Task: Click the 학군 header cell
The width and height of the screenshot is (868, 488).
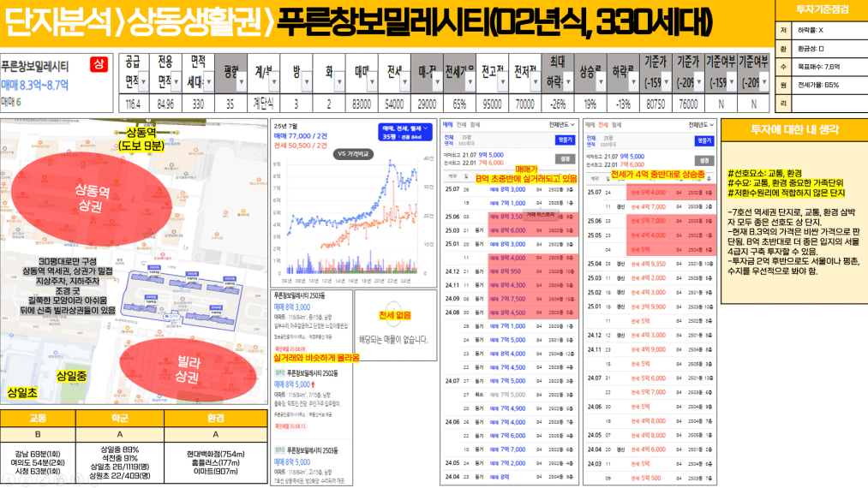Action: 120,419
